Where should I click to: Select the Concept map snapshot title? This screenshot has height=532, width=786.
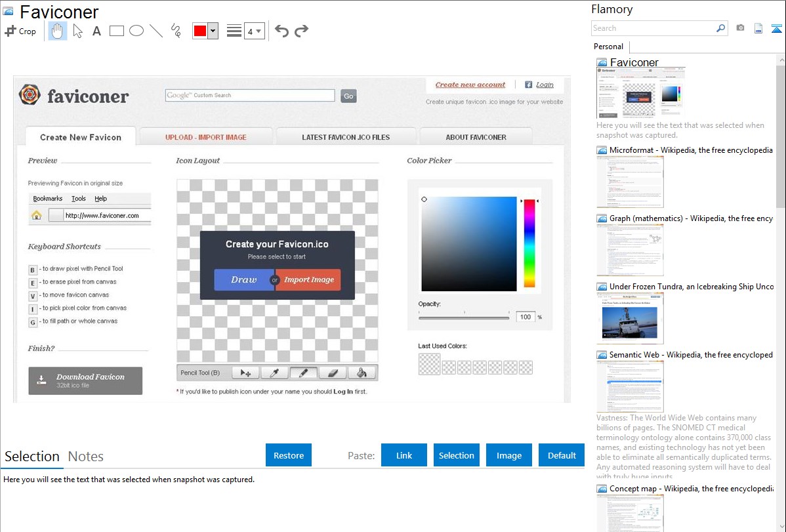(692, 488)
